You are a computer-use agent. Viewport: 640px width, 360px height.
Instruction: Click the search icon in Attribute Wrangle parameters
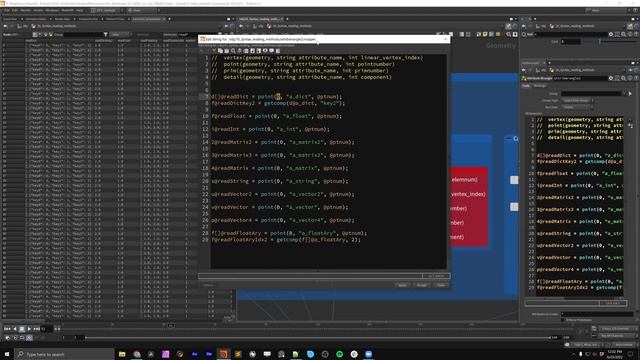(x=623, y=78)
